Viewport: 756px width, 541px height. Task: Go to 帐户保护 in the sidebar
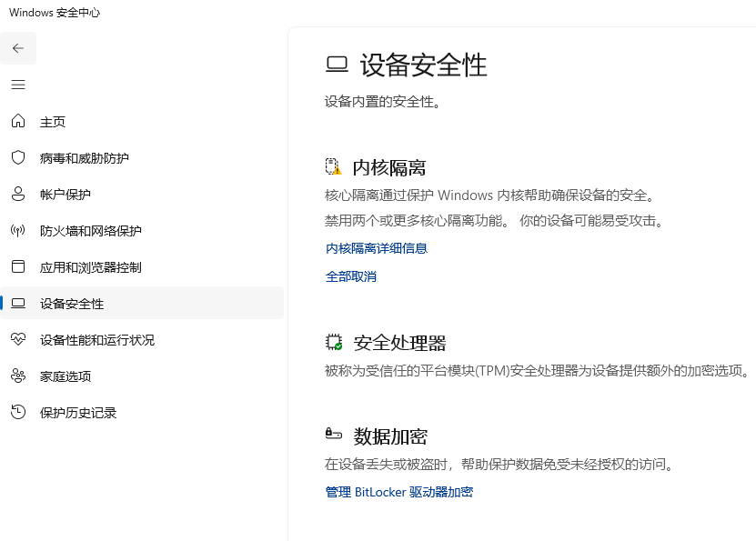point(66,195)
